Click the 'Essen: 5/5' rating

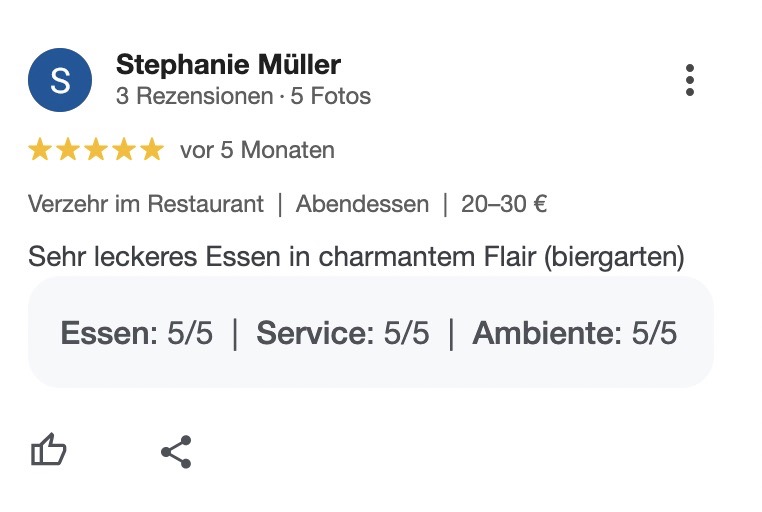coord(137,333)
